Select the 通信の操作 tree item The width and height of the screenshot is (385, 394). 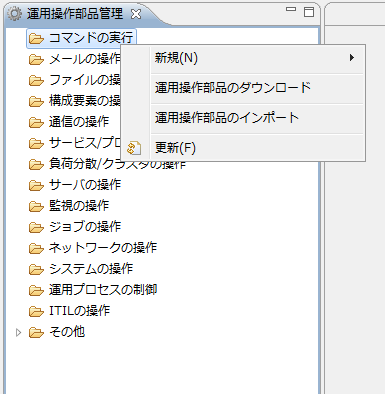79,122
